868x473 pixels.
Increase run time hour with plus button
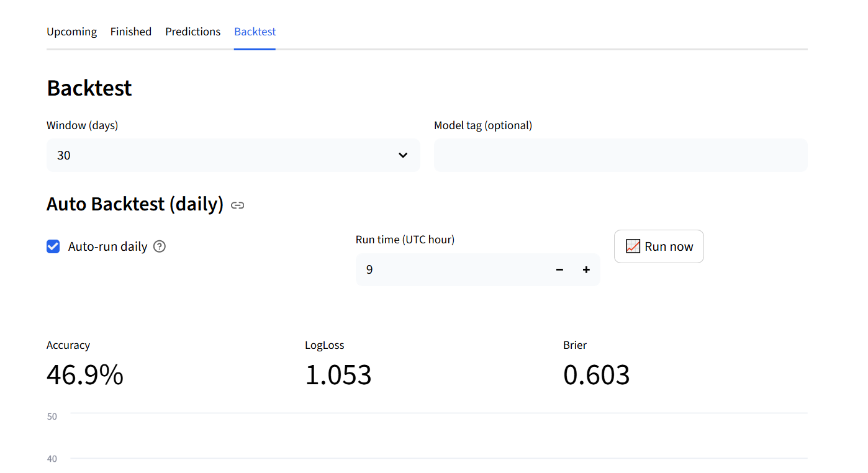click(586, 269)
